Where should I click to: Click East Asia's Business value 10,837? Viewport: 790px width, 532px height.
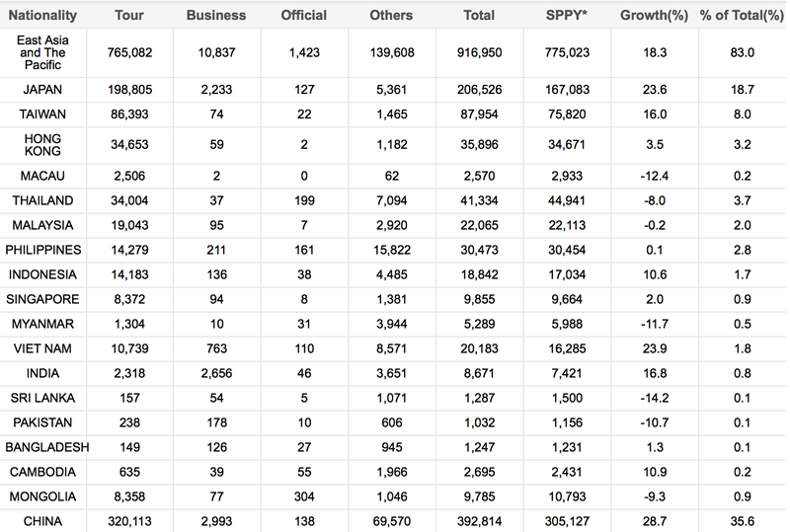point(216,52)
